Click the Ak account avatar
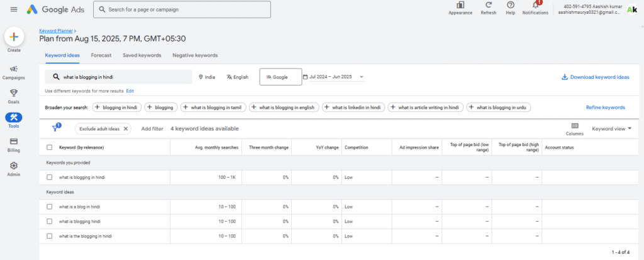The width and height of the screenshot is (644, 260). pyautogui.click(x=631, y=9)
